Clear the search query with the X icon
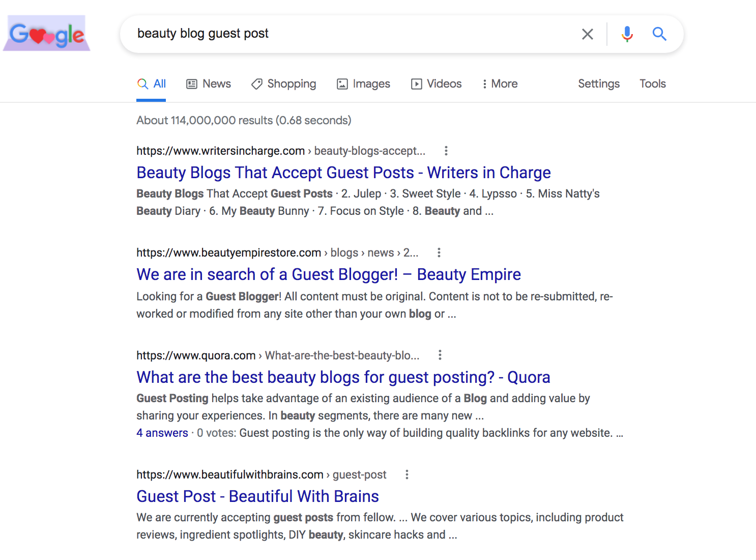Screen dimensions: 756x560 [588, 34]
